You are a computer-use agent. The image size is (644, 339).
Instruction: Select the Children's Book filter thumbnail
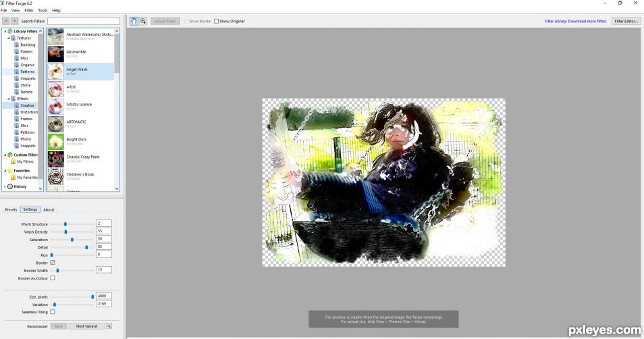click(x=55, y=177)
